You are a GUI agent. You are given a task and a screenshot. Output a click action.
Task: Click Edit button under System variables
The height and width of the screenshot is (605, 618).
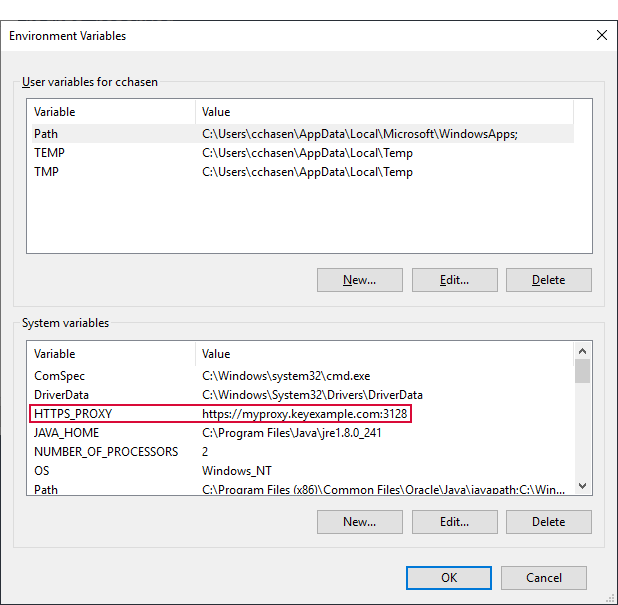[454, 522]
